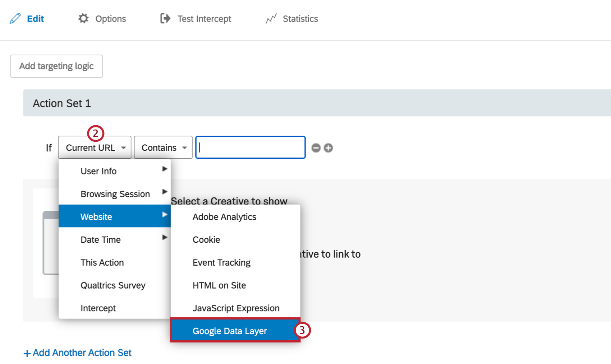Choose Google Data Layer option

(x=230, y=331)
